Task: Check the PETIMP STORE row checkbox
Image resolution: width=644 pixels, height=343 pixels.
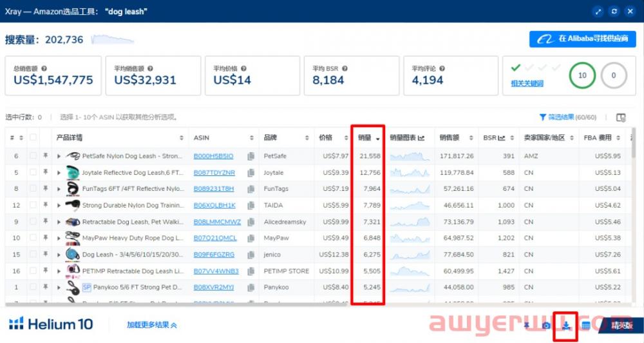Action: [33, 271]
